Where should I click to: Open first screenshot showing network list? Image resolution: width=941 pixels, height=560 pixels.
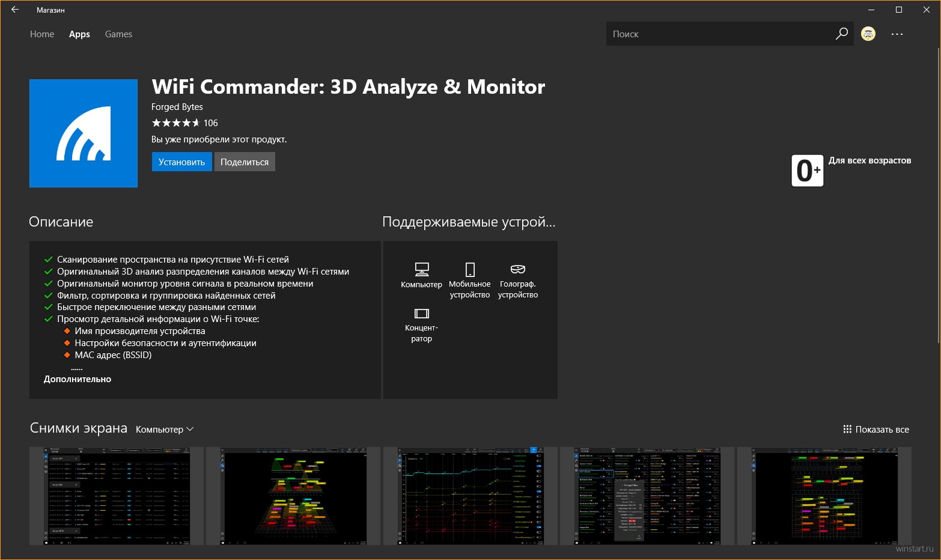pyautogui.click(x=117, y=496)
